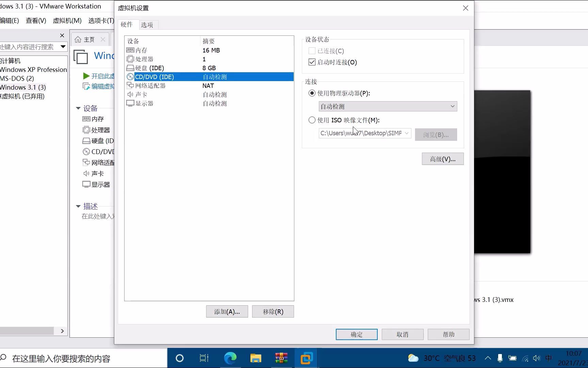The width and height of the screenshot is (588, 368).
Task: Collapse the 描述 section
Action: pyautogui.click(x=78, y=206)
